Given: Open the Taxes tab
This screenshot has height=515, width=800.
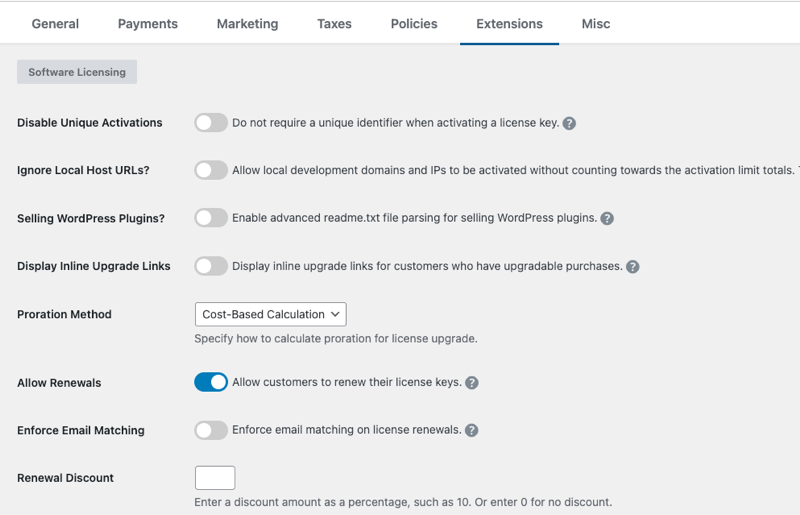Looking at the screenshot, I should [334, 24].
